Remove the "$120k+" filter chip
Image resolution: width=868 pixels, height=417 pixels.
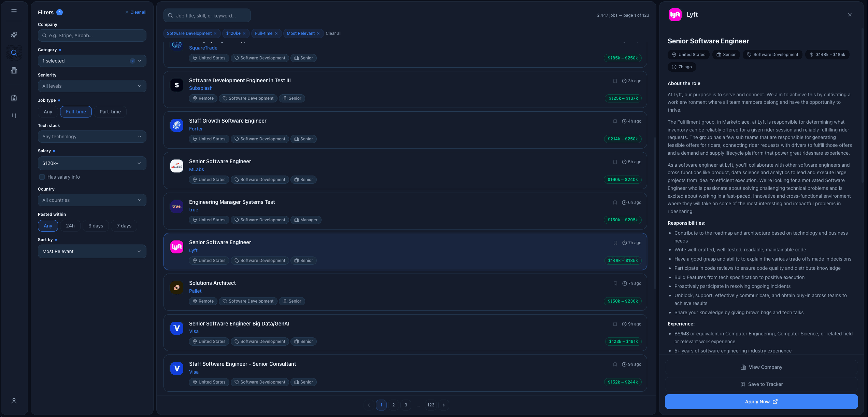pyautogui.click(x=244, y=33)
